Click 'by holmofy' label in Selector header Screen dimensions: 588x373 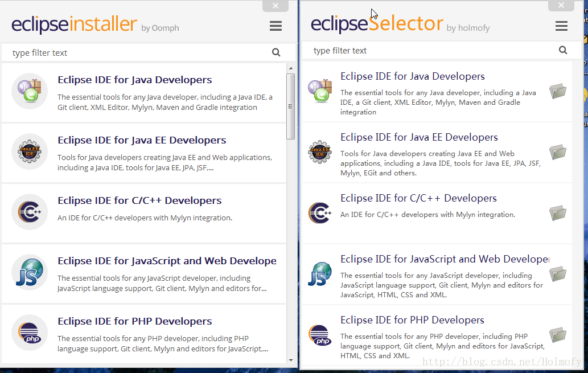468,28
